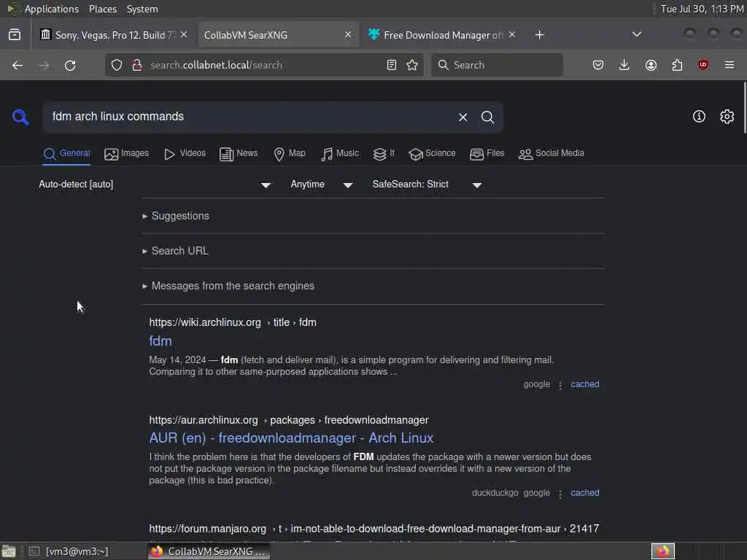This screenshot has width=747, height=560.
Task: Expand Messages from the search engines
Action: click(233, 286)
